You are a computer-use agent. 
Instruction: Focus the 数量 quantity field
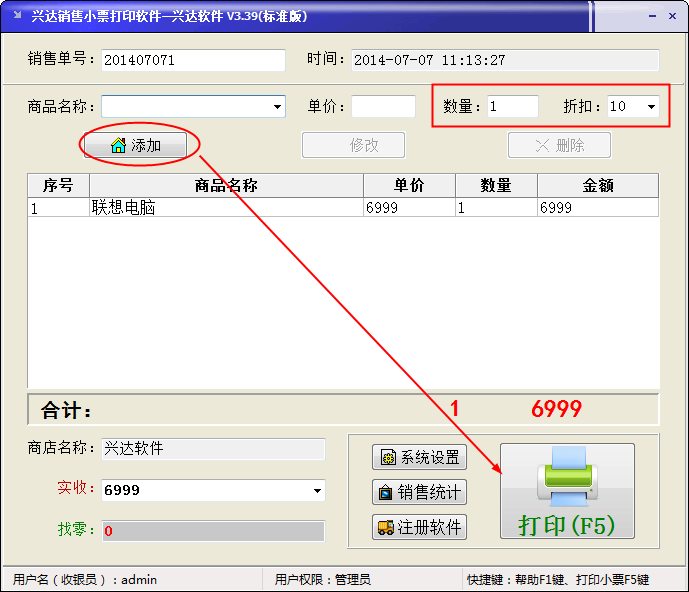click(x=513, y=106)
